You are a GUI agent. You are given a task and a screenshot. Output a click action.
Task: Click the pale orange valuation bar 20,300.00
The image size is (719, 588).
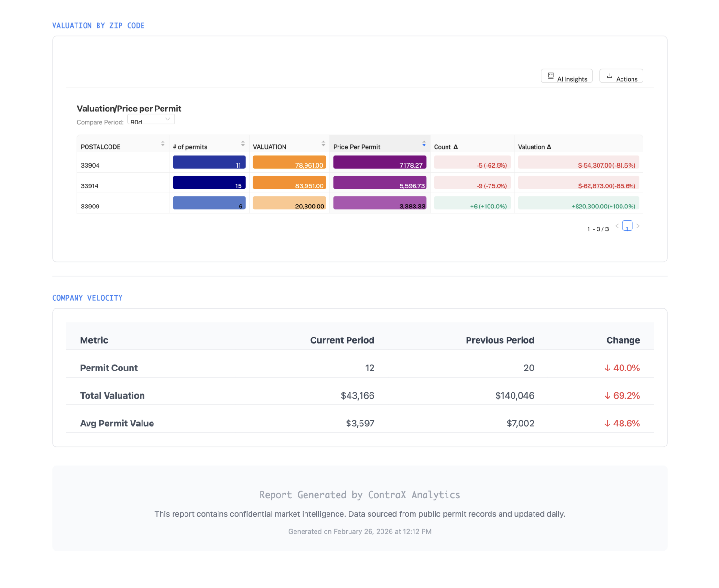[289, 203]
